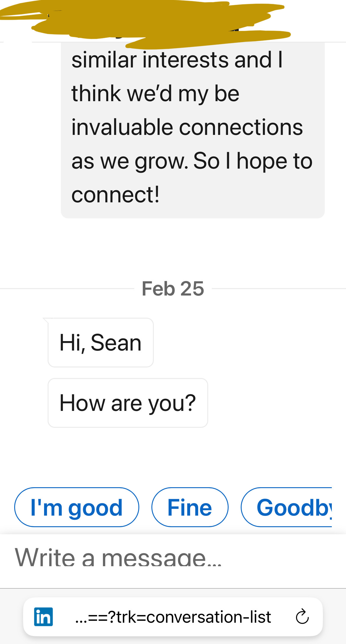Click the word "message" in compose placeholder
The width and height of the screenshot is (346, 644).
pos(154,558)
